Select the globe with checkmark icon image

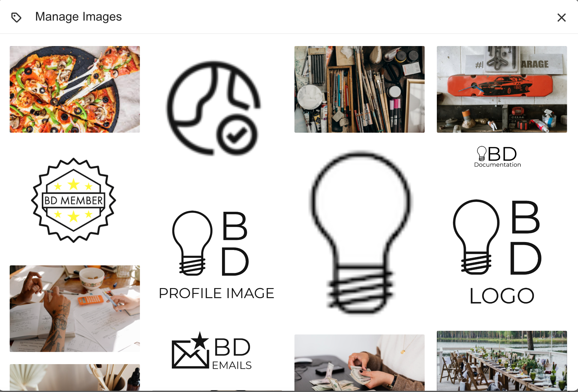pyautogui.click(x=214, y=108)
